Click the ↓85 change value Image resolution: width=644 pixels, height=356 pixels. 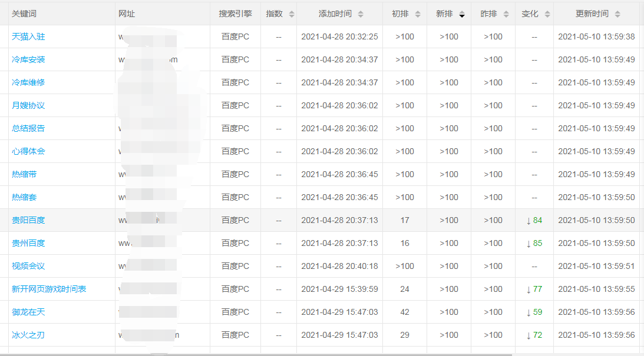(x=534, y=243)
